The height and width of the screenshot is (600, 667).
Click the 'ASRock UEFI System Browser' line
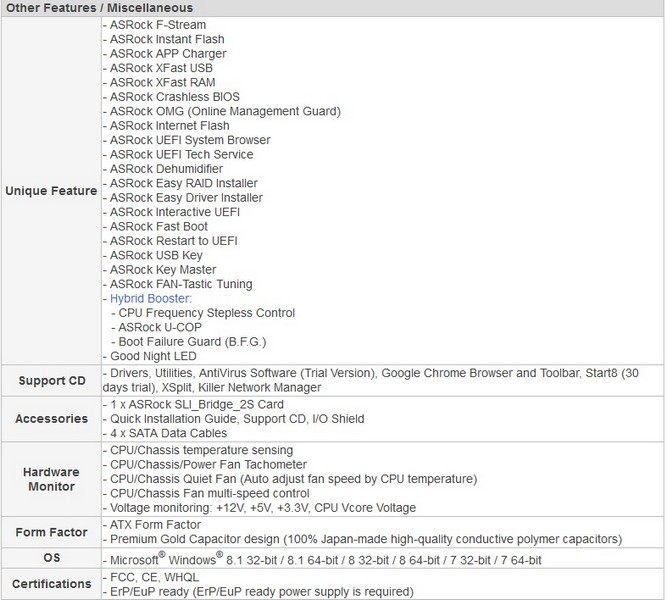point(187,140)
